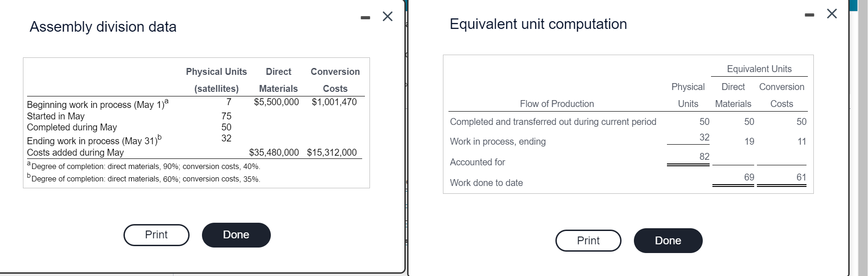
Task: Minimize the Assembly division data dialog
Action: pyautogui.click(x=365, y=18)
